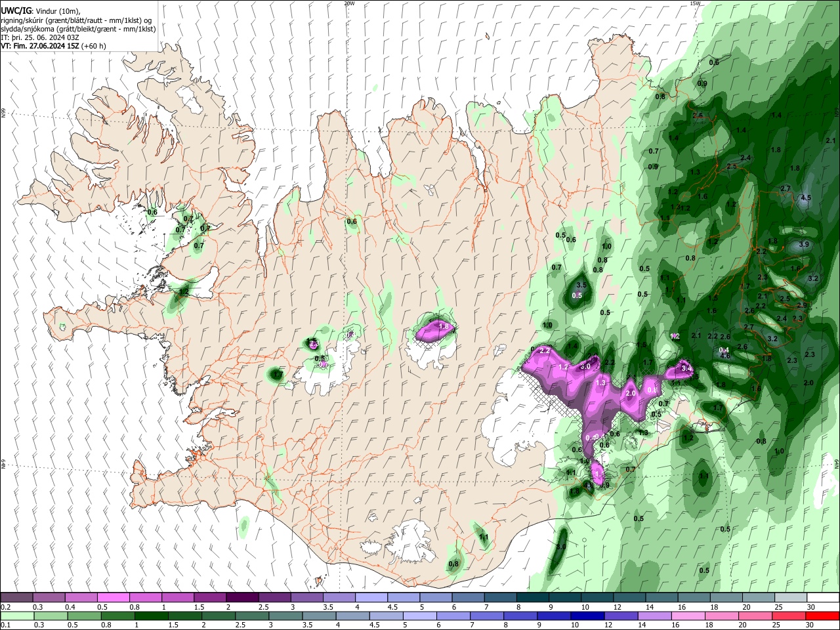Click the map value "3.9"
Screen dimensions: 840x630
[x=804, y=244]
